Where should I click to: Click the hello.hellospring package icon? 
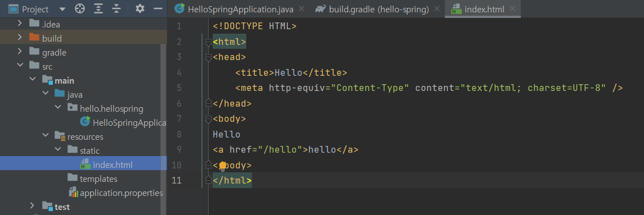pyautogui.click(x=73, y=108)
